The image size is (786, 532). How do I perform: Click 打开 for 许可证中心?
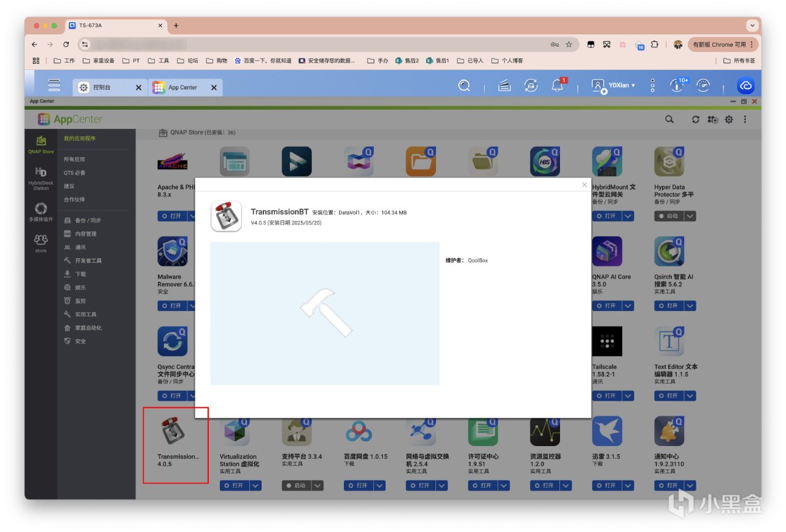tap(483, 485)
